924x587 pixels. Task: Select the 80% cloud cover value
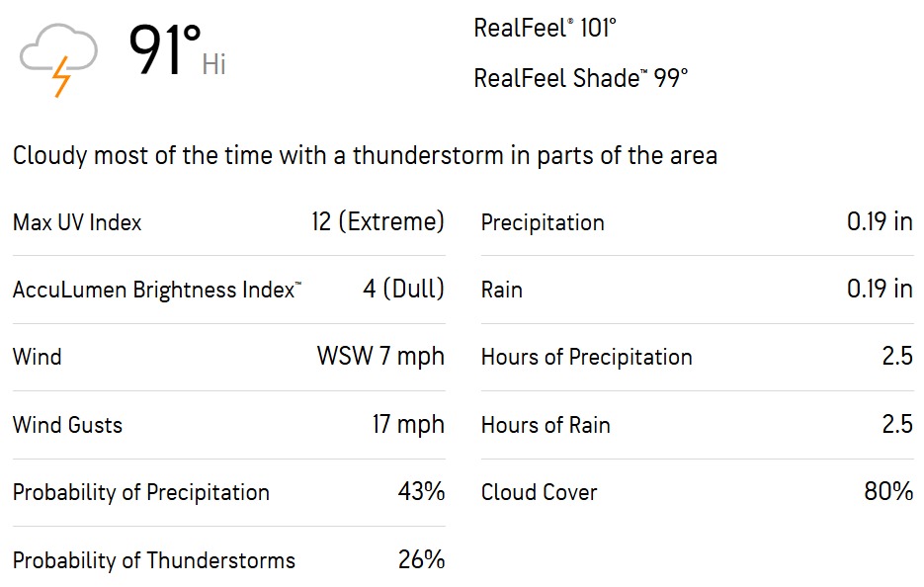888,492
